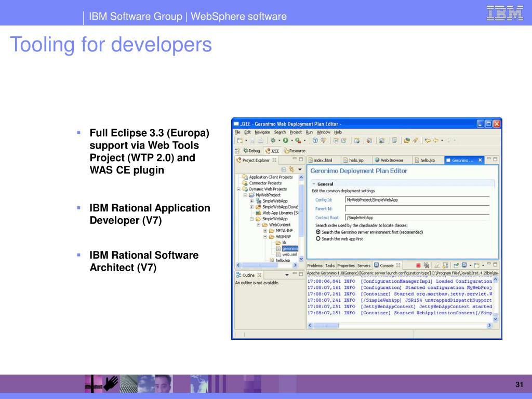
Task: Switch to the Properties tab
Action: (345, 265)
